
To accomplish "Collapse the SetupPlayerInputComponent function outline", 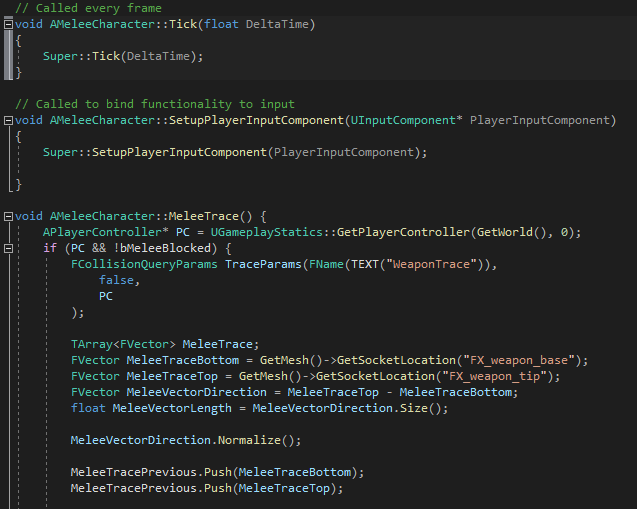I will [x=8, y=120].
